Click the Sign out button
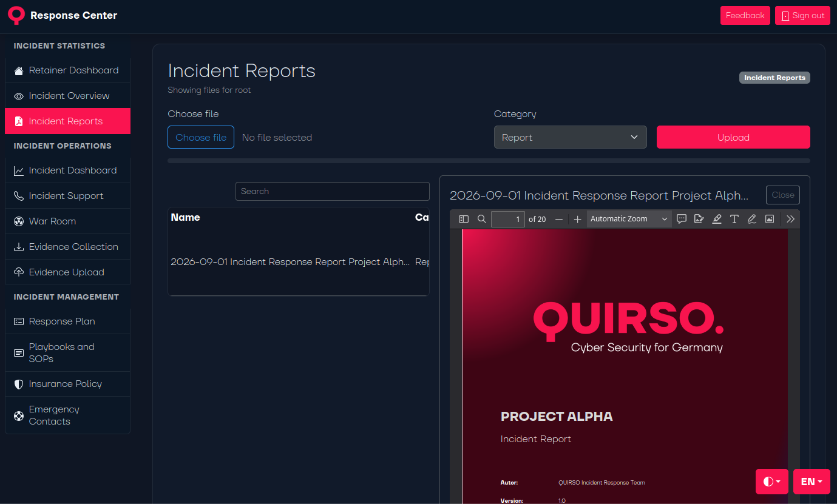The image size is (837, 504). [x=802, y=16]
